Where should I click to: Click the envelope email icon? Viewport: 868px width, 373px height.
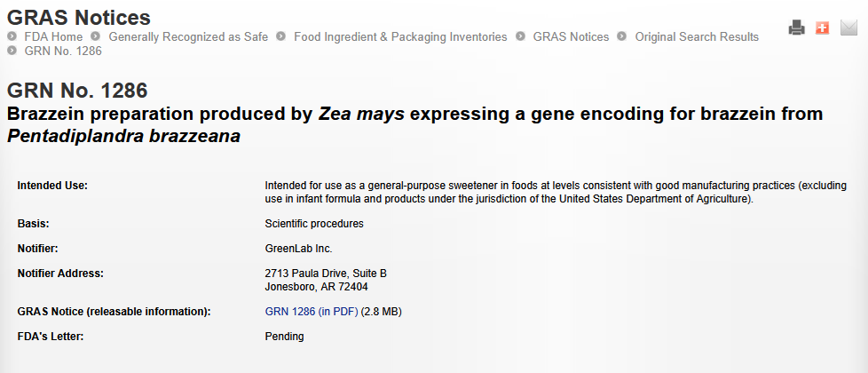(x=848, y=28)
